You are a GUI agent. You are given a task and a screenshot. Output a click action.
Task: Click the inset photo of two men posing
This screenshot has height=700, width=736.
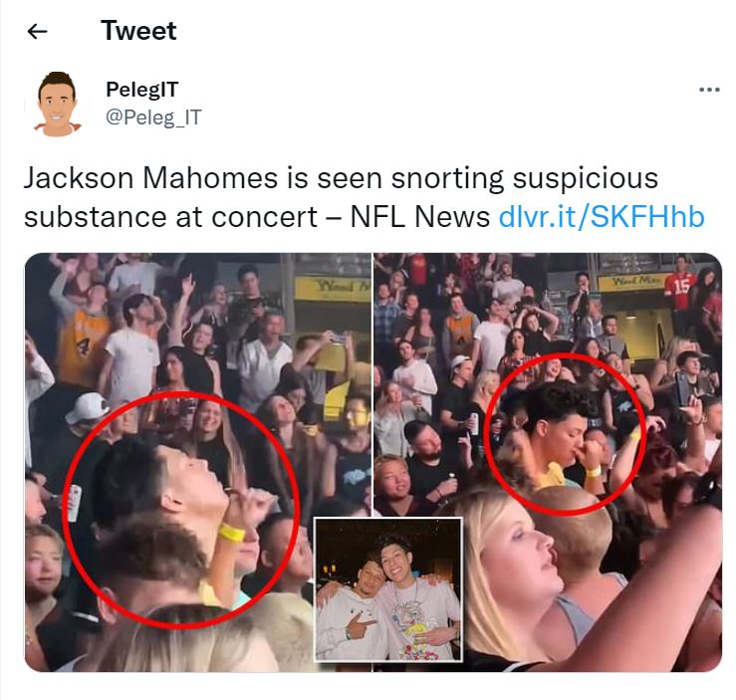click(x=388, y=589)
